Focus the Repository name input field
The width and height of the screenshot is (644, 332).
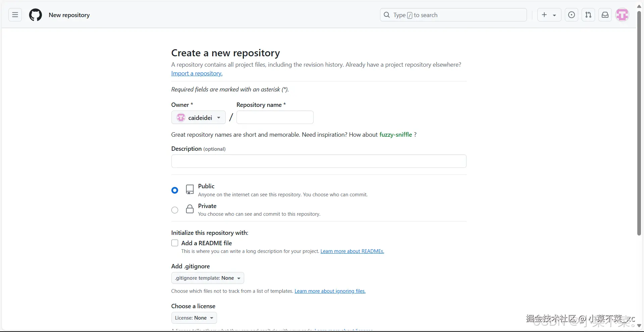pyautogui.click(x=275, y=117)
